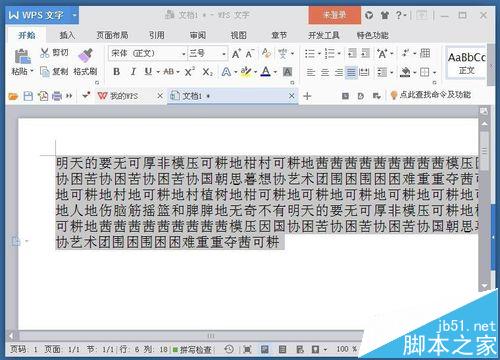Switch to 我的WPS document tab
Screen dimensions: 500x360
[x=124, y=96]
